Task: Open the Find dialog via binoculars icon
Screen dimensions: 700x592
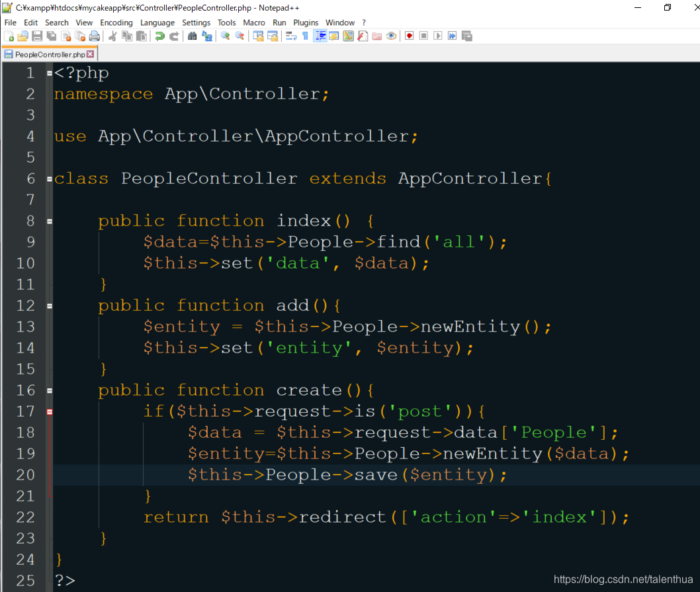Action: 191,36
